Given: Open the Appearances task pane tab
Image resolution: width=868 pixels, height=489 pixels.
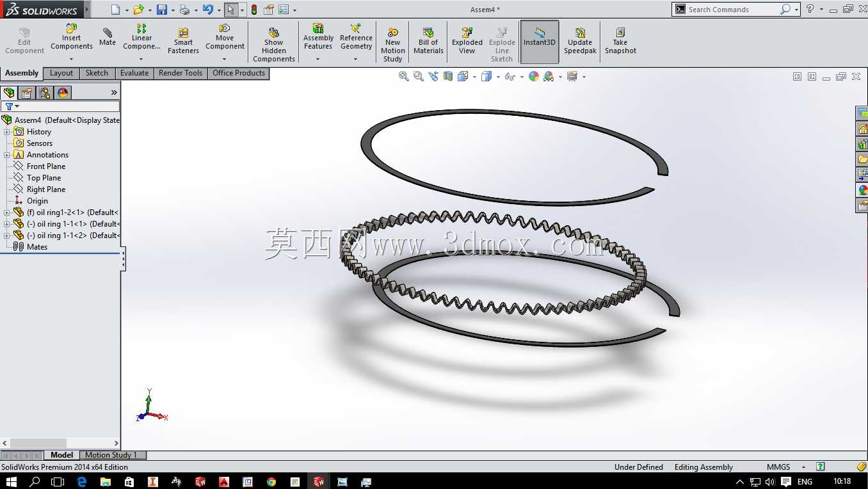Looking at the screenshot, I should (x=862, y=190).
